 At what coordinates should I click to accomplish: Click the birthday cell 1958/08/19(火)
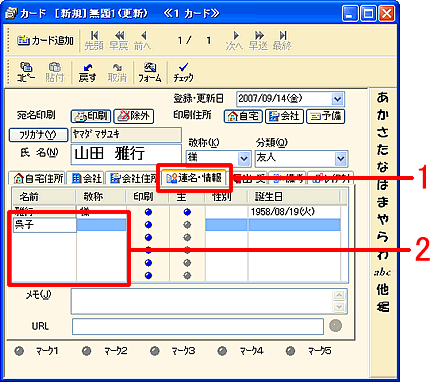(x=294, y=212)
